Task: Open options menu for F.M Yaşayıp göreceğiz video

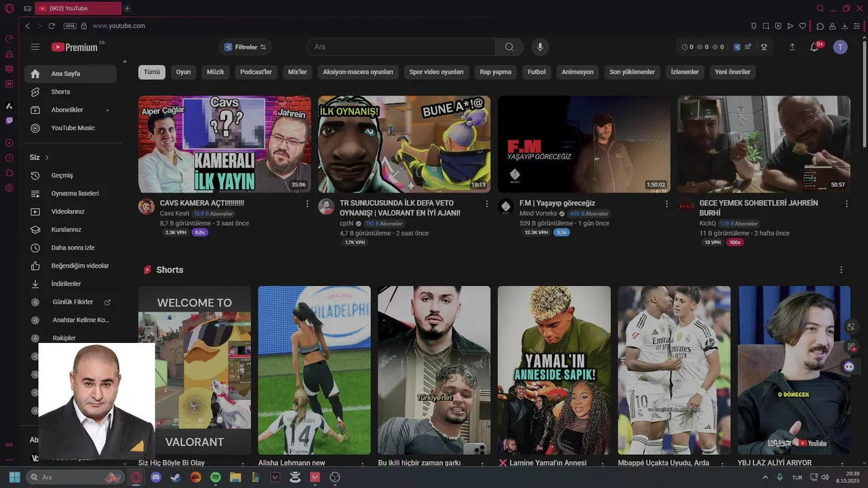Action: coord(666,203)
